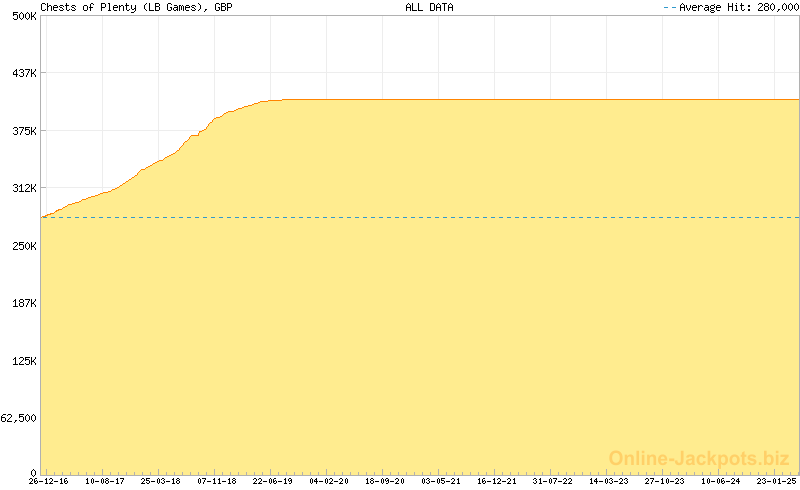Click the 187K y-axis label
This screenshot has width=800, height=490.
24,303
